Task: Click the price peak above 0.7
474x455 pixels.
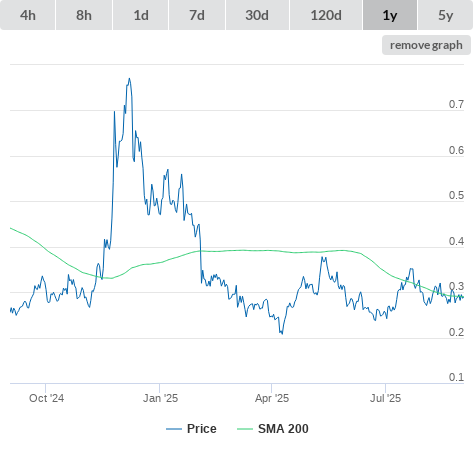Action: tap(129, 79)
